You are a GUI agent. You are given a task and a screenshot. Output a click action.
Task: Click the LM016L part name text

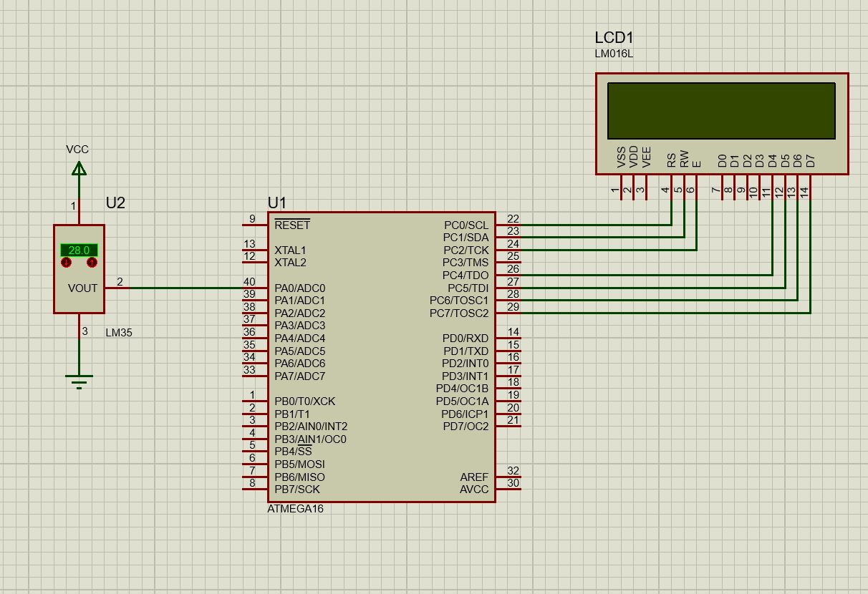tap(614, 54)
